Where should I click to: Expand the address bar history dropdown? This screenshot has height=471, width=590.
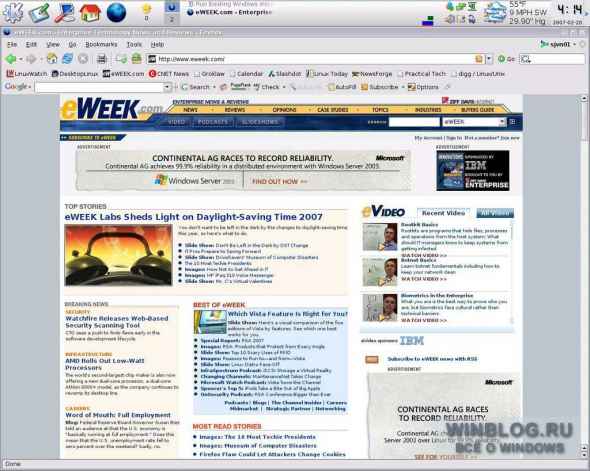[489, 59]
